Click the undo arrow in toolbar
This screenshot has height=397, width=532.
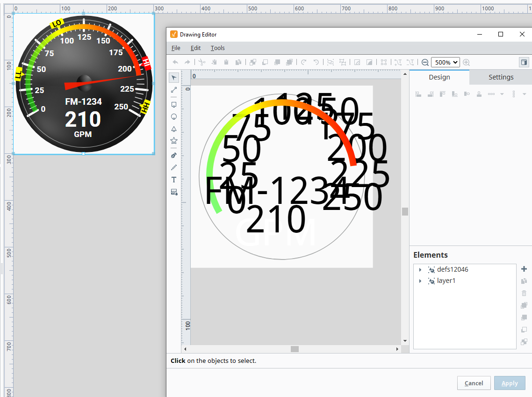click(x=175, y=62)
